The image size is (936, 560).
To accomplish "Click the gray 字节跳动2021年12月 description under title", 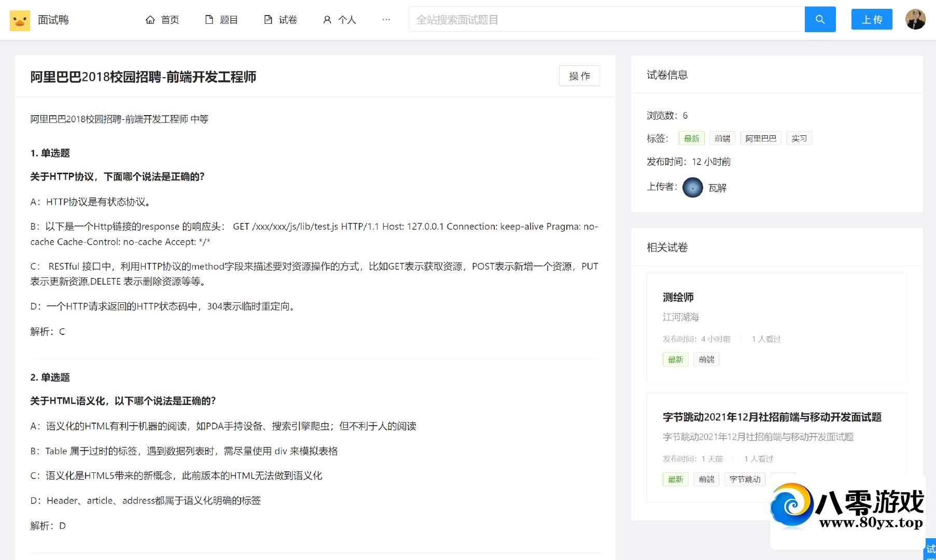I will (758, 437).
